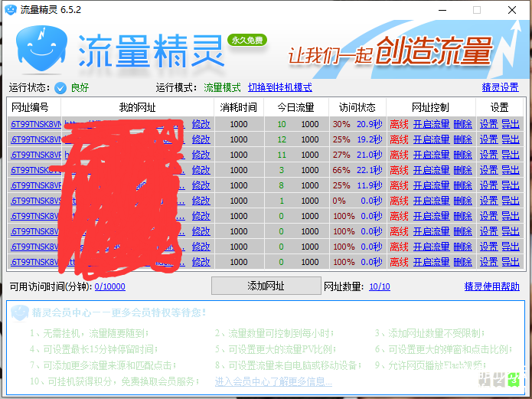Click the 访问状态 column header
Image resolution: width=532 pixels, height=399 pixels.
click(357, 108)
